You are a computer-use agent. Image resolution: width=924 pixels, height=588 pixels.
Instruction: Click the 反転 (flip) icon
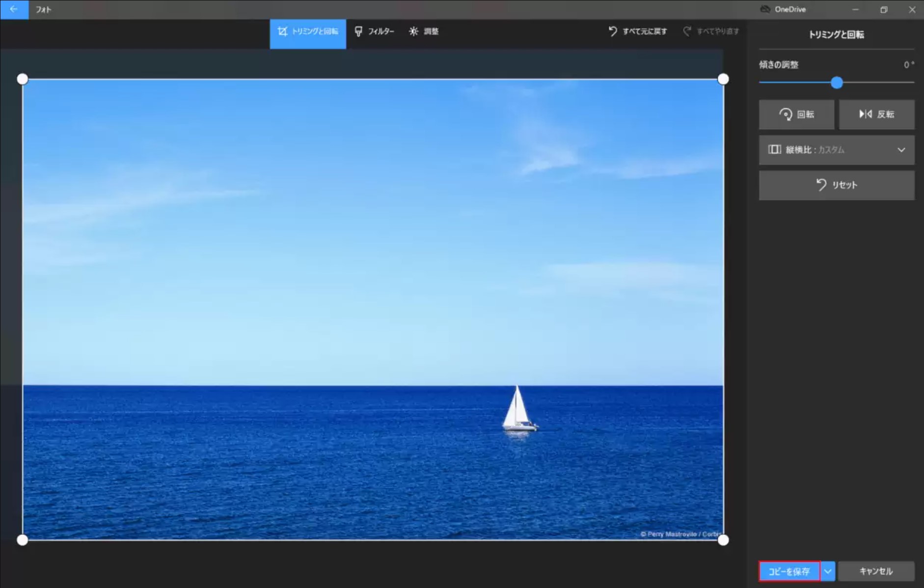[x=866, y=114]
